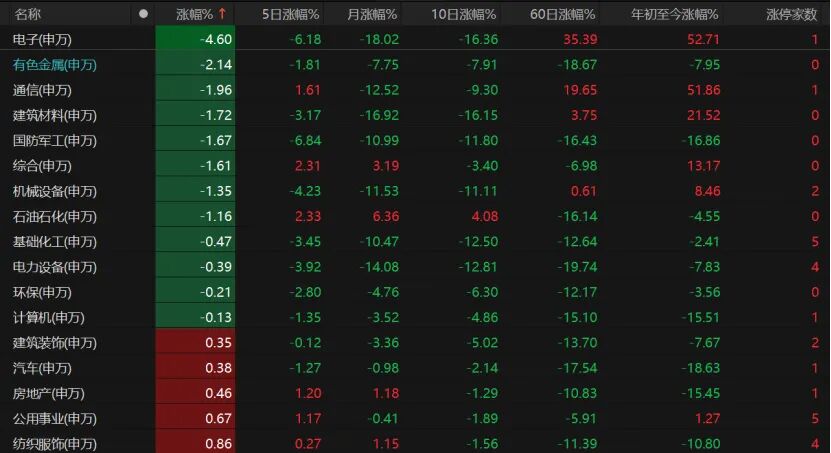
Task: Click the 名称 column header
Action: (28, 14)
